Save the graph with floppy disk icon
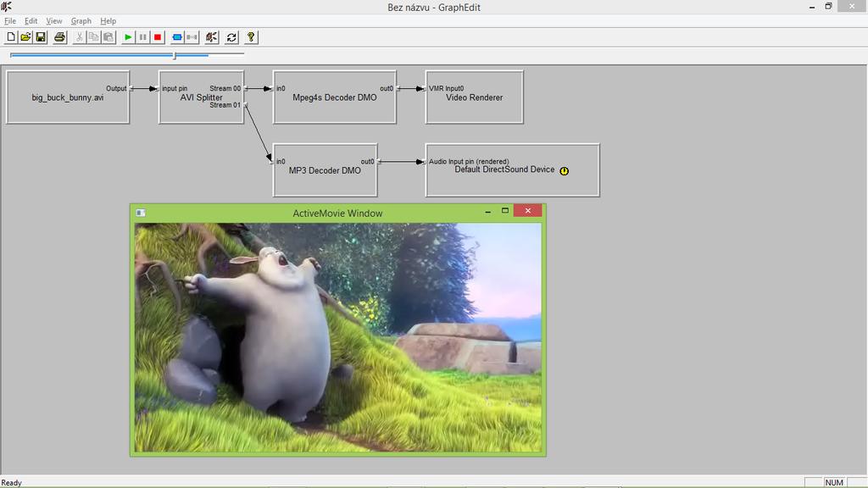The width and height of the screenshot is (868, 488). (41, 37)
